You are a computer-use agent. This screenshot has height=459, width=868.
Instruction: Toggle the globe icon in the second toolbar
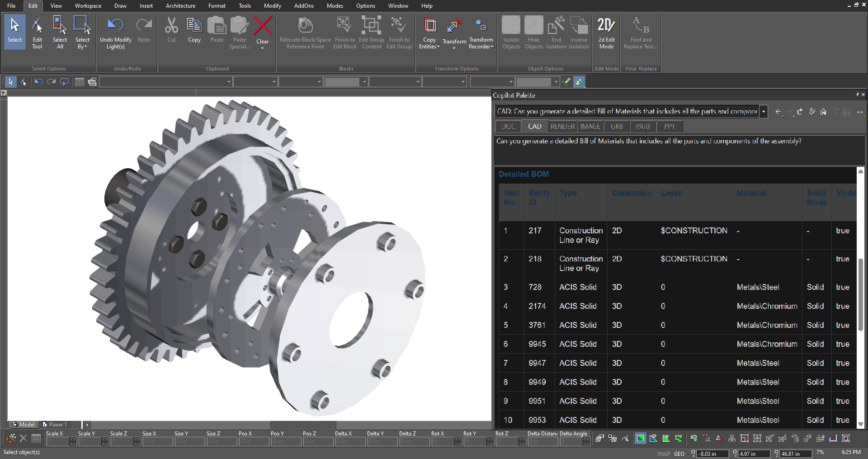(x=579, y=82)
